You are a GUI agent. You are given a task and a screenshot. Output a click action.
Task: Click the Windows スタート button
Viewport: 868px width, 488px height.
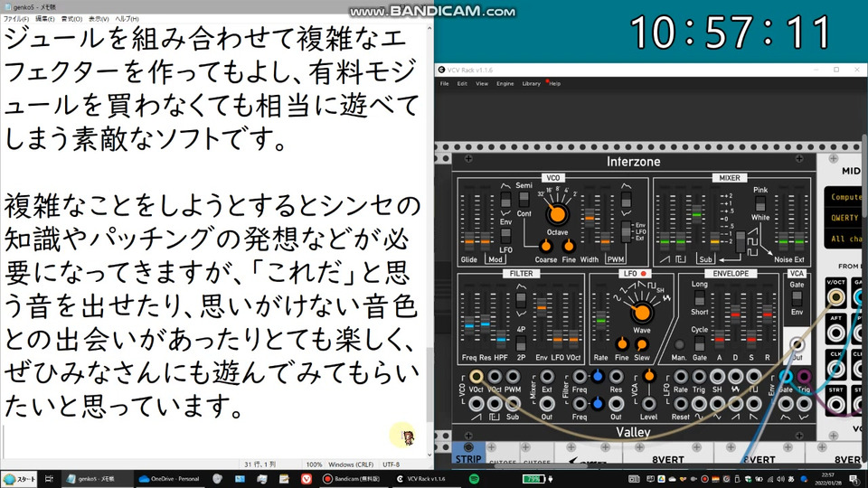pyautogui.click(x=19, y=479)
